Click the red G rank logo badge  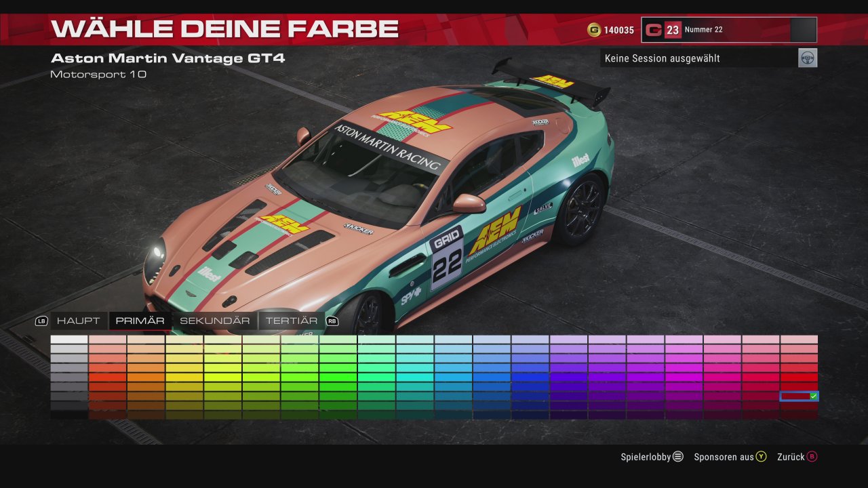[x=654, y=30]
